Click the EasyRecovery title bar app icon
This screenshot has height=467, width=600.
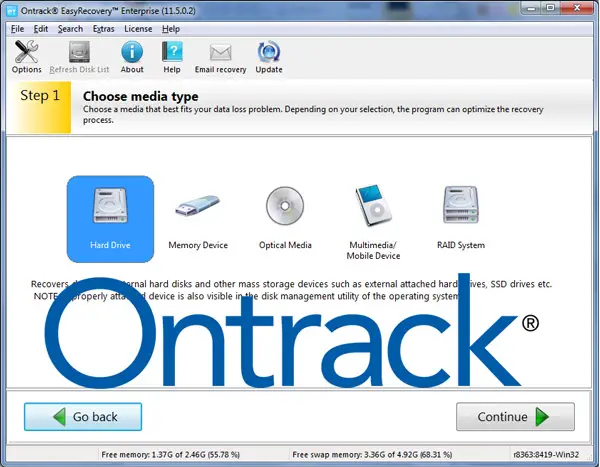click(12, 11)
